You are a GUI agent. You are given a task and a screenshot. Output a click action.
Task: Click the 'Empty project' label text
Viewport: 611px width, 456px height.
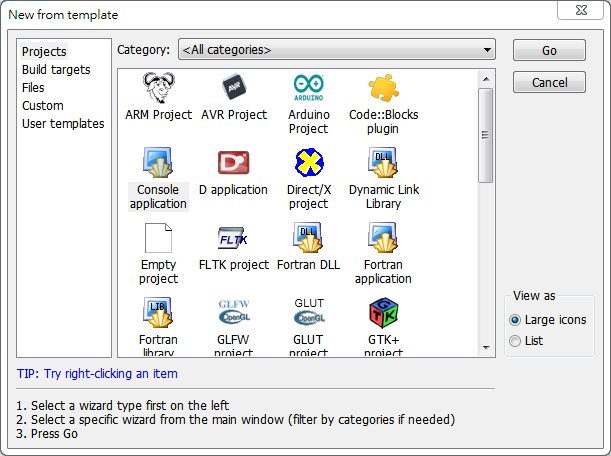(158, 272)
